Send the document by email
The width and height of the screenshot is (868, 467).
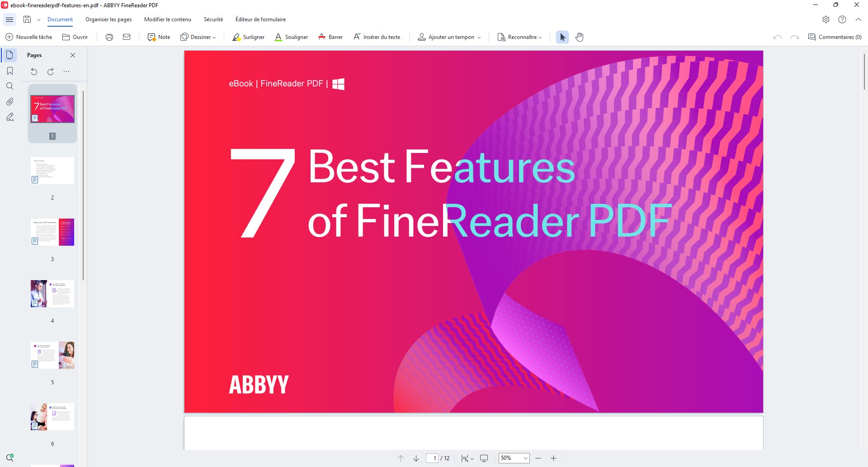pos(127,37)
